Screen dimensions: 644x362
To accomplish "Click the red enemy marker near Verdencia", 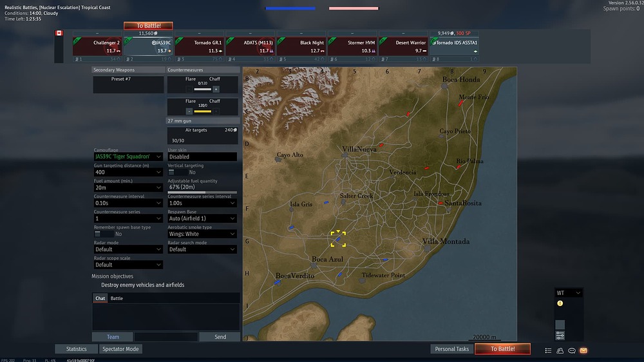I will coord(427,168).
